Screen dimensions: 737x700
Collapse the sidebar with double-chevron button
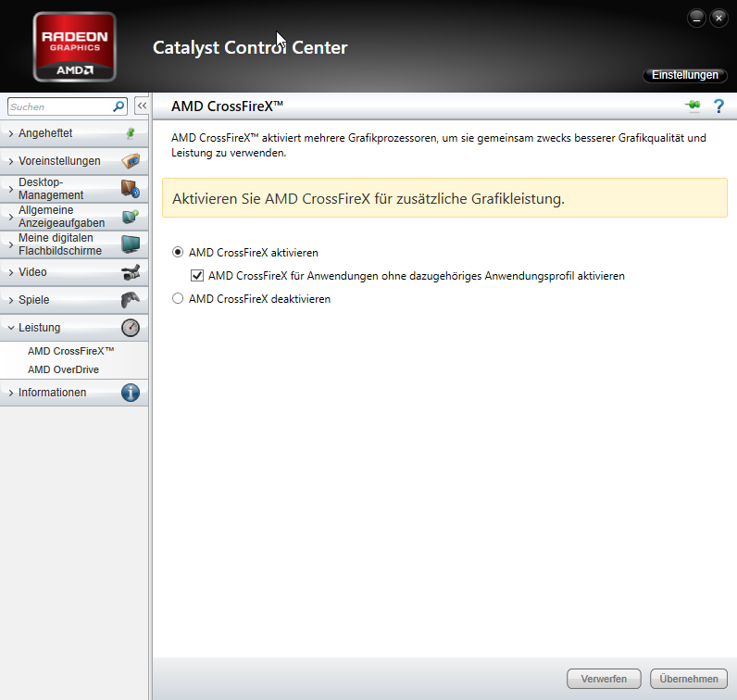click(142, 106)
